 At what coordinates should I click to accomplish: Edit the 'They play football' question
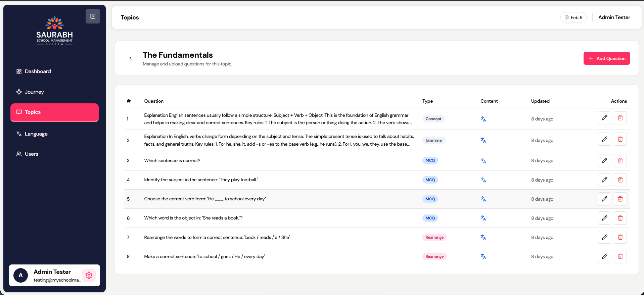tap(604, 180)
